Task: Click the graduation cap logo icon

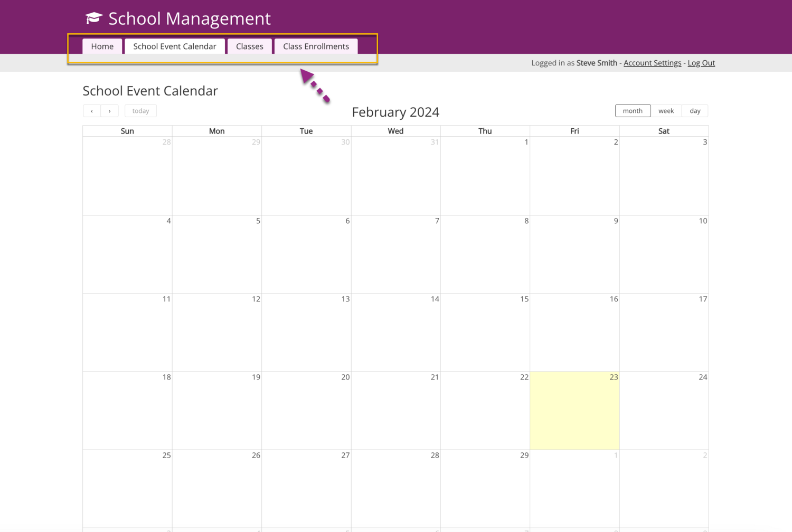Action: (93, 18)
